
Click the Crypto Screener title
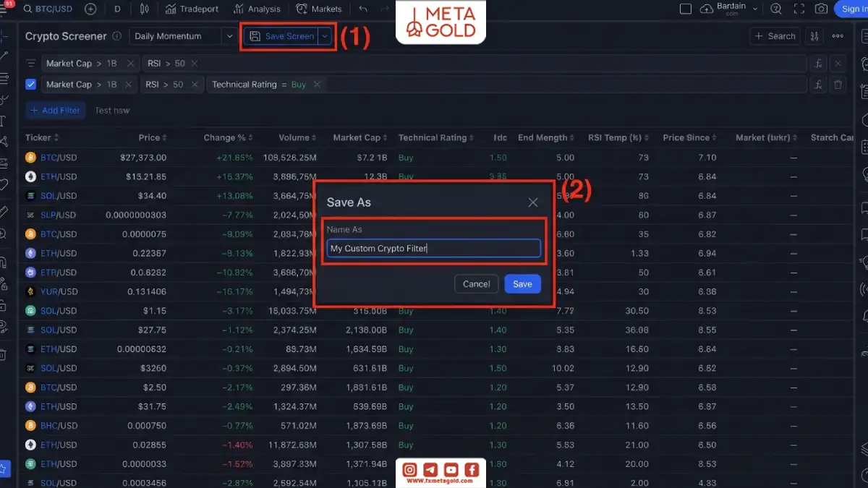(x=66, y=36)
